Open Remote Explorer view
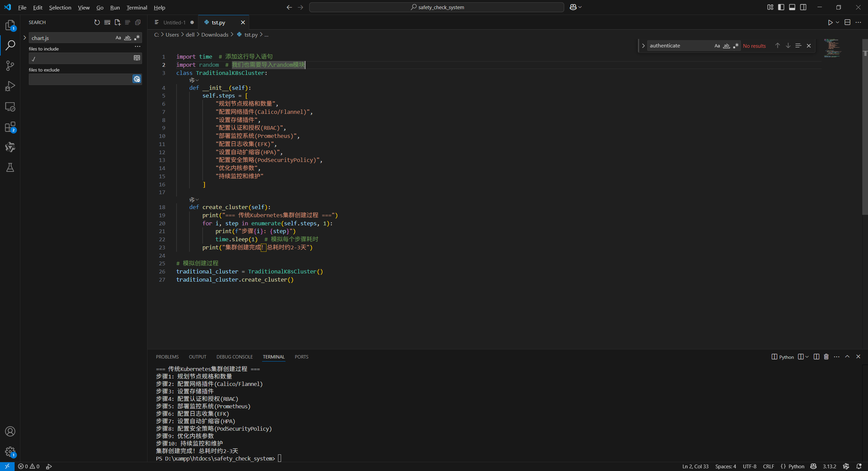This screenshot has width=868, height=471. [x=10, y=107]
